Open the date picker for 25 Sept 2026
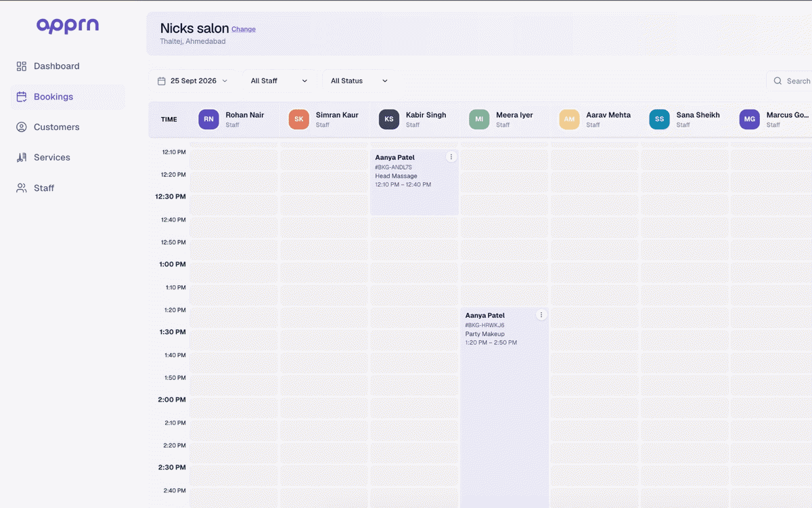The height and width of the screenshot is (508, 812). [x=193, y=81]
